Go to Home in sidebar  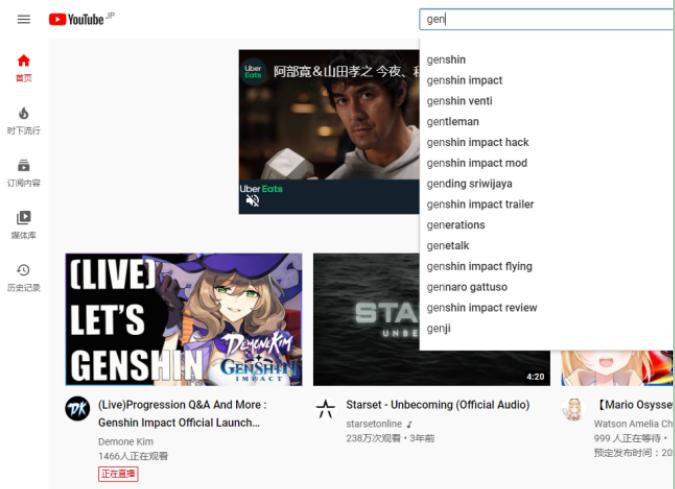click(23, 67)
